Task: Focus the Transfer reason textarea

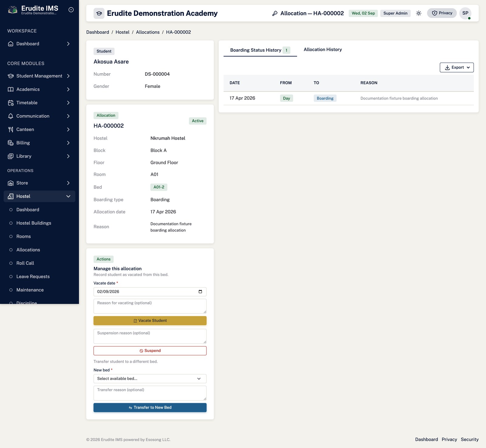Action: click(150, 393)
